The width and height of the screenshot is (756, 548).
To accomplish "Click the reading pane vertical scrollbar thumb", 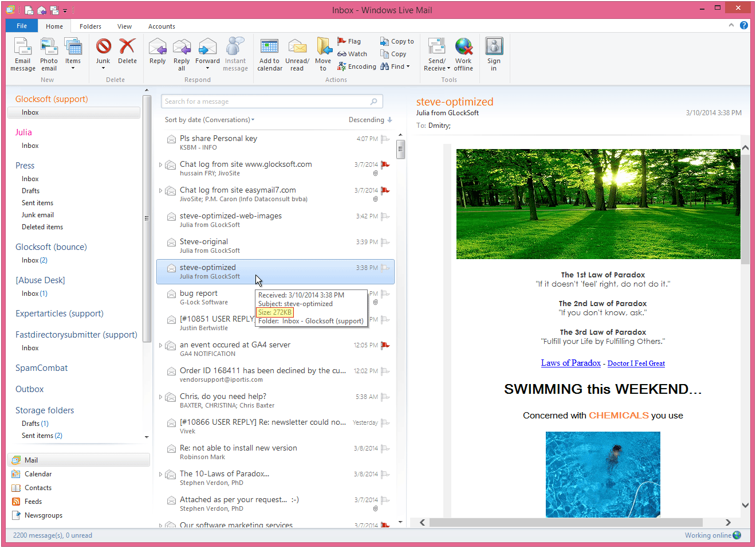I will pyautogui.click(x=745, y=209).
